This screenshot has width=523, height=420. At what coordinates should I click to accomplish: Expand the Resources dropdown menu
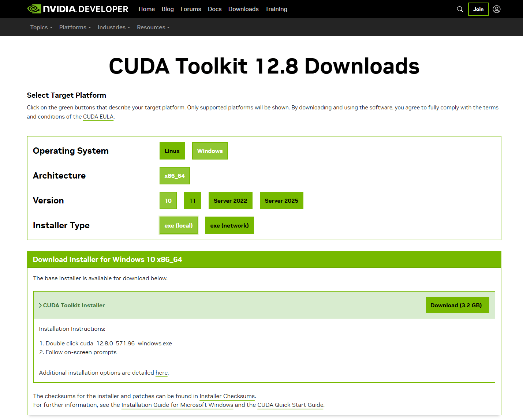pos(153,27)
